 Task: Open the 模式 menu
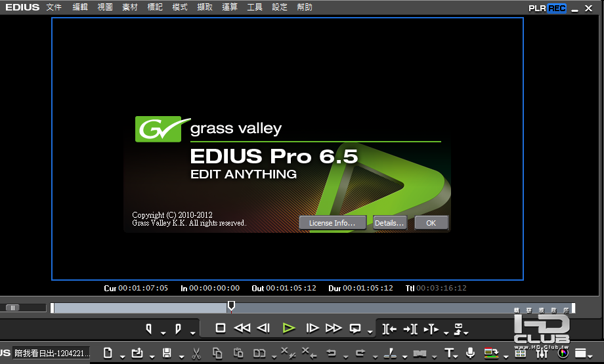[x=179, y=7]
